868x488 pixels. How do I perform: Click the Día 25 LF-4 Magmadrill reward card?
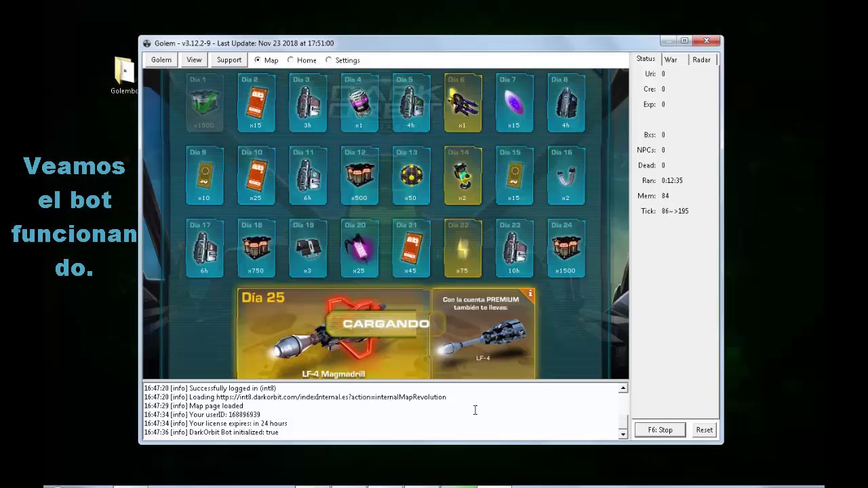click(x=334, y=334)
